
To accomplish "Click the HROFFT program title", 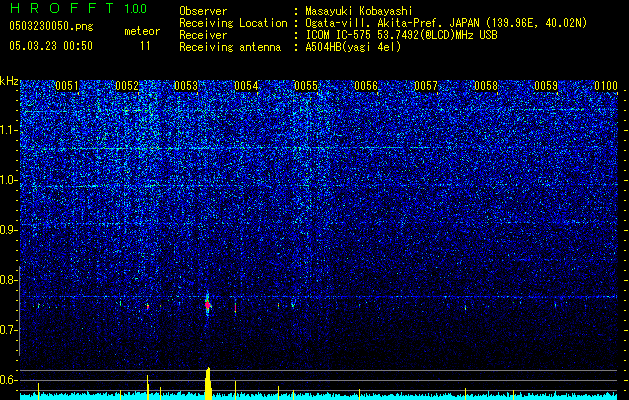I will (62, 8).
